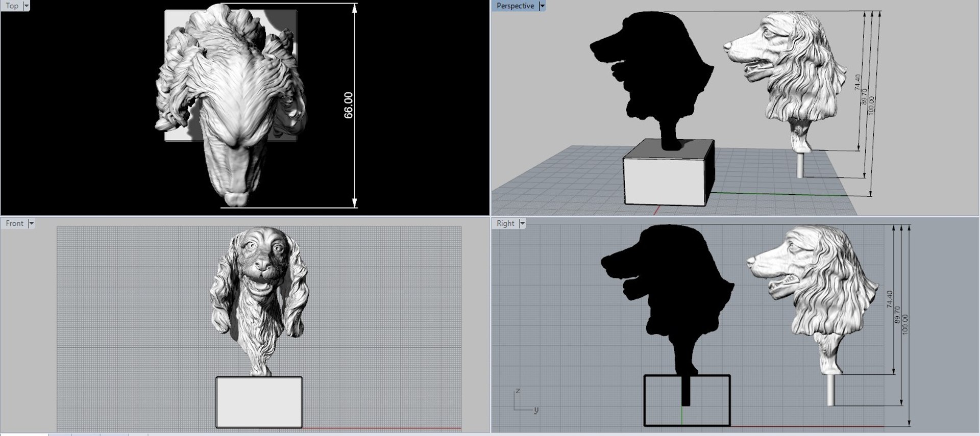Click the Right viewport title label
Image resolution: width=980 pixels, height=436 pixels.
505,223
